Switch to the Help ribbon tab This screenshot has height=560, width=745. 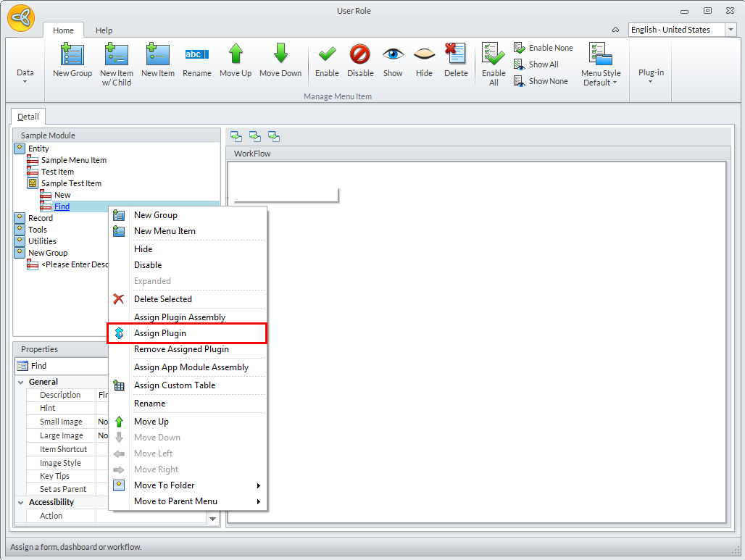(104, 30)
